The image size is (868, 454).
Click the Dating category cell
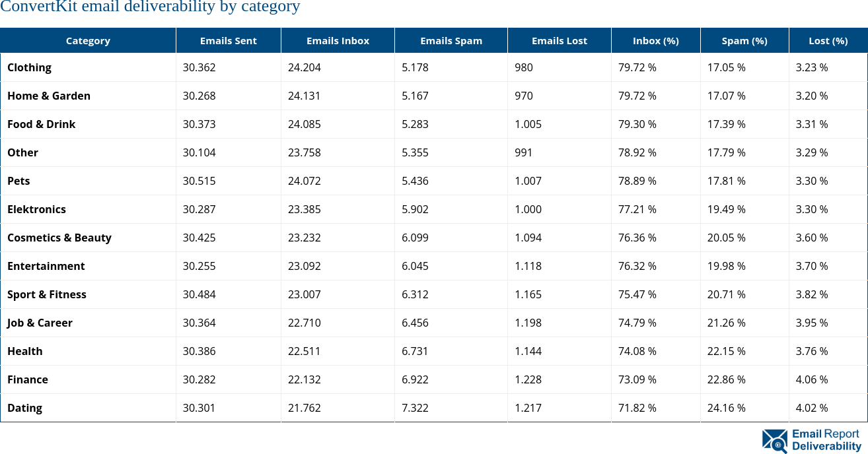24,408
